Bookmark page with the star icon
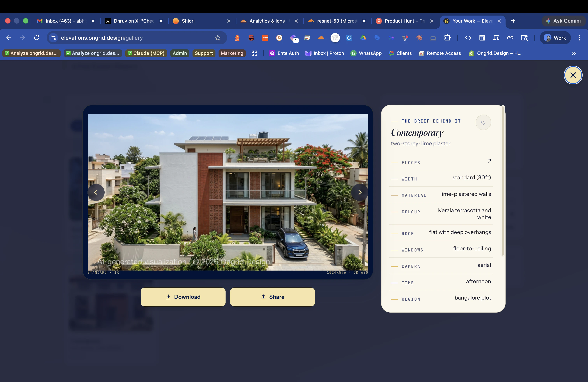 tap(217, 38)
